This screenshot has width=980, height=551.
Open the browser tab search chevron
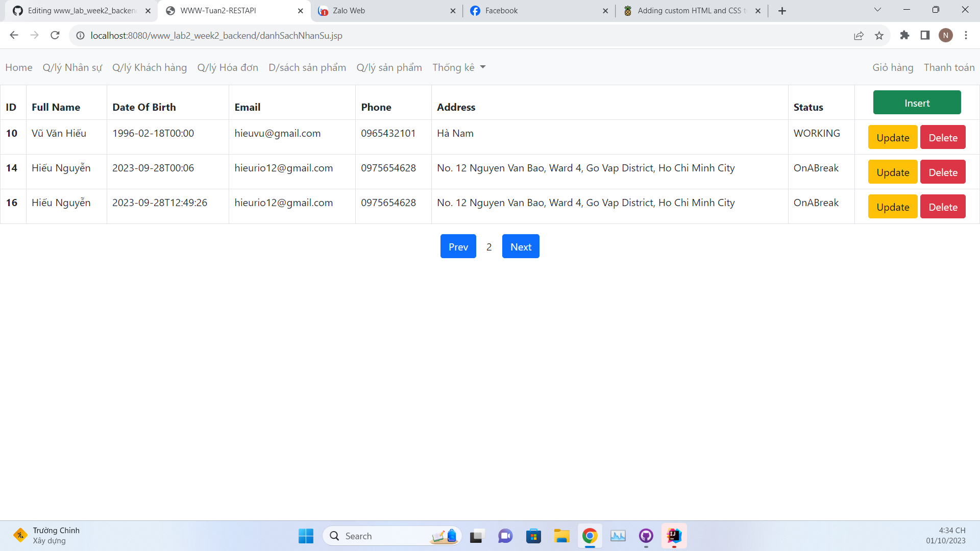[877, 10]
